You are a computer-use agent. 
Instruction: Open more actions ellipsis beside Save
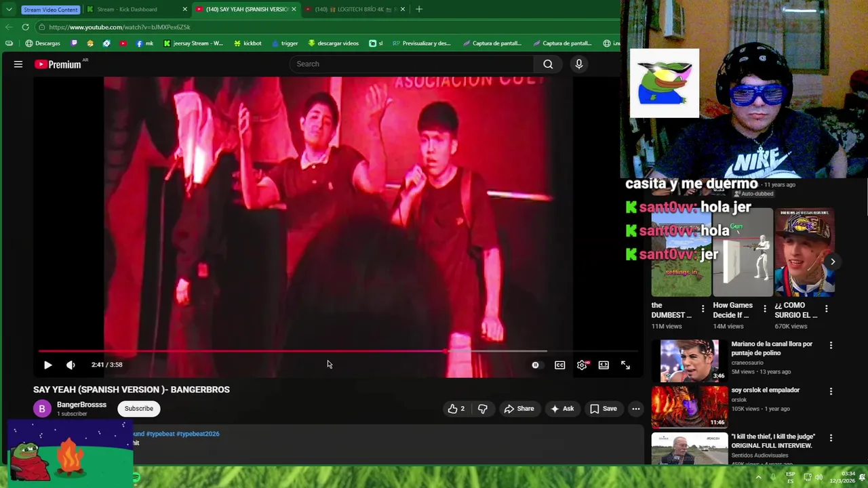635,409
